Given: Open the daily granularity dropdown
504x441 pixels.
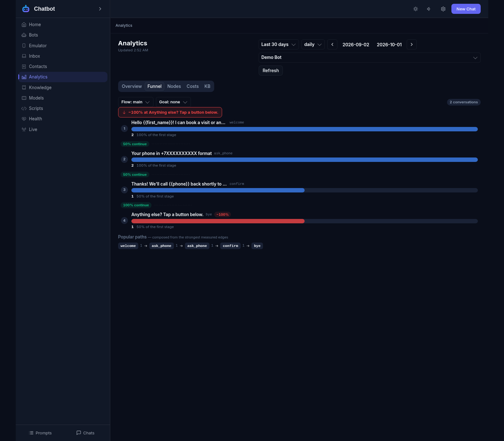Looking at the screenshot, I should pyautogui.click(x=313, y=44).
